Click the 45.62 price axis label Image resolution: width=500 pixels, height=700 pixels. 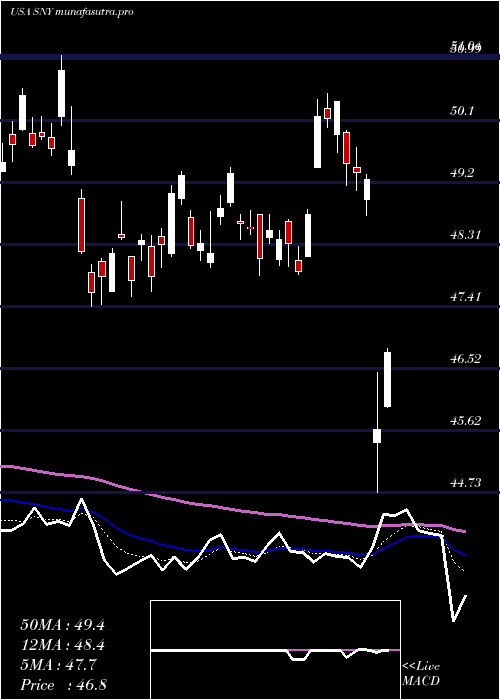(466, 421)
